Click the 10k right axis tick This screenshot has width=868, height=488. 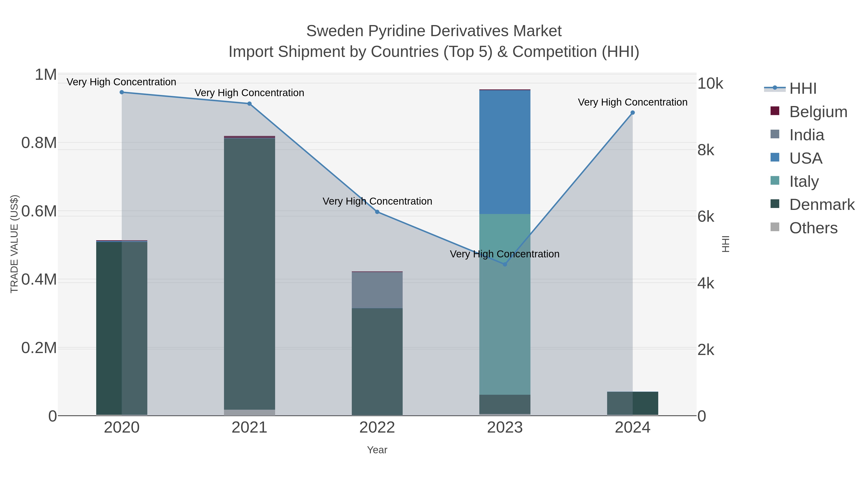coord(710,84)
